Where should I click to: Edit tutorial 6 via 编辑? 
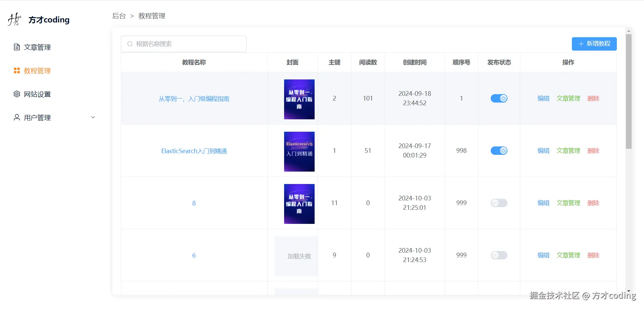[543, 255]
